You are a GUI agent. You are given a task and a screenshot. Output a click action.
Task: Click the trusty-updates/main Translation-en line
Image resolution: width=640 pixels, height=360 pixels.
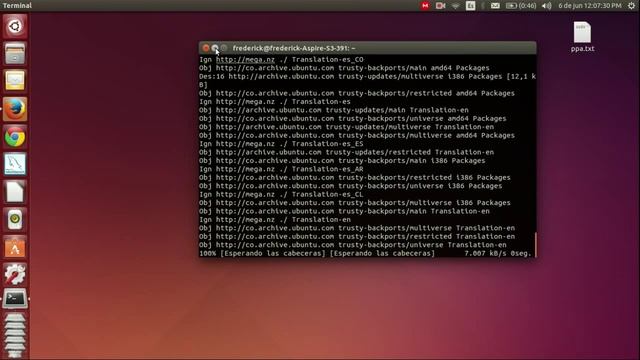(x=334, y=110)
